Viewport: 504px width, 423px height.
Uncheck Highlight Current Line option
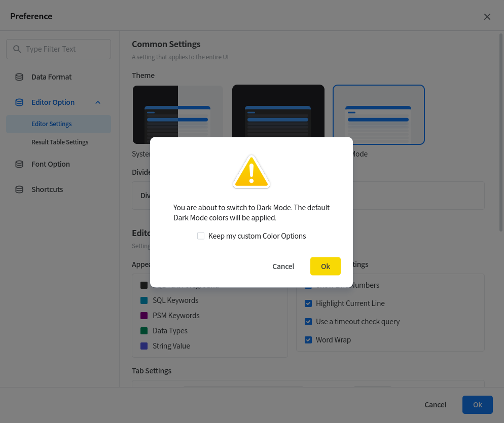pyautogui.click(x=308, y=303)
